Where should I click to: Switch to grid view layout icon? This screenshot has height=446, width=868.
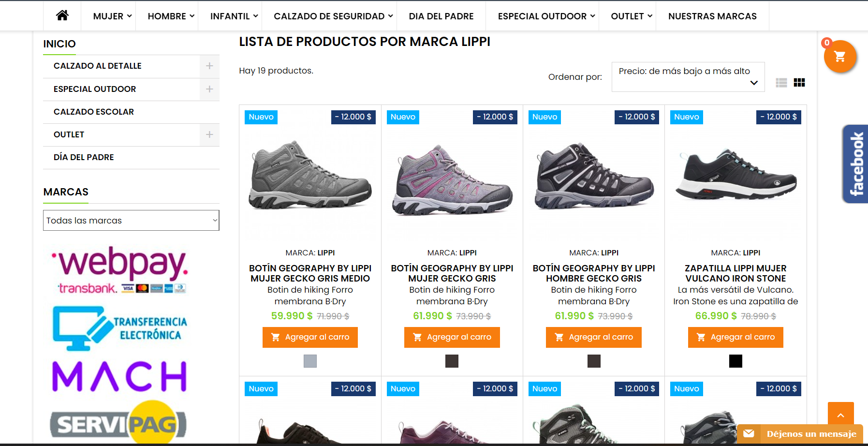(799, 83)
